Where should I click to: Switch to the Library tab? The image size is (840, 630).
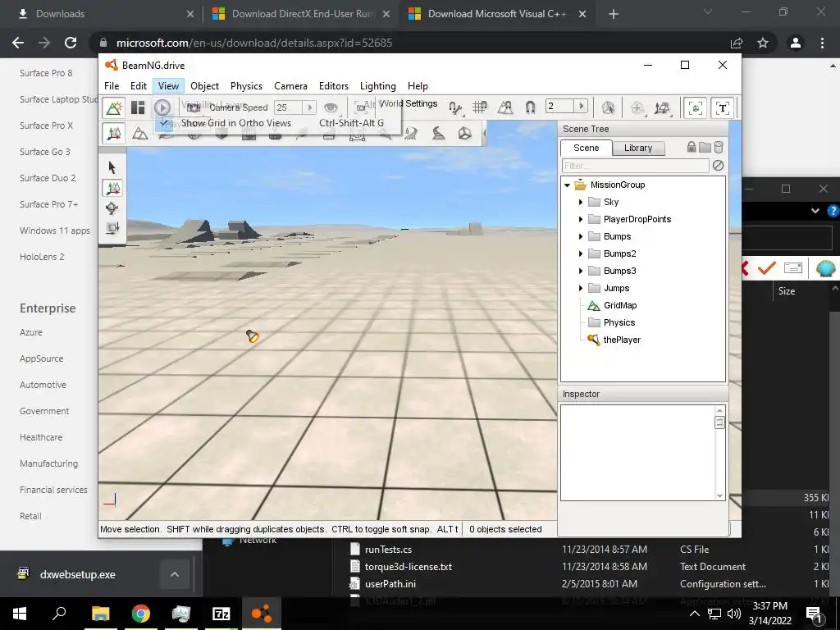point(637,148)
